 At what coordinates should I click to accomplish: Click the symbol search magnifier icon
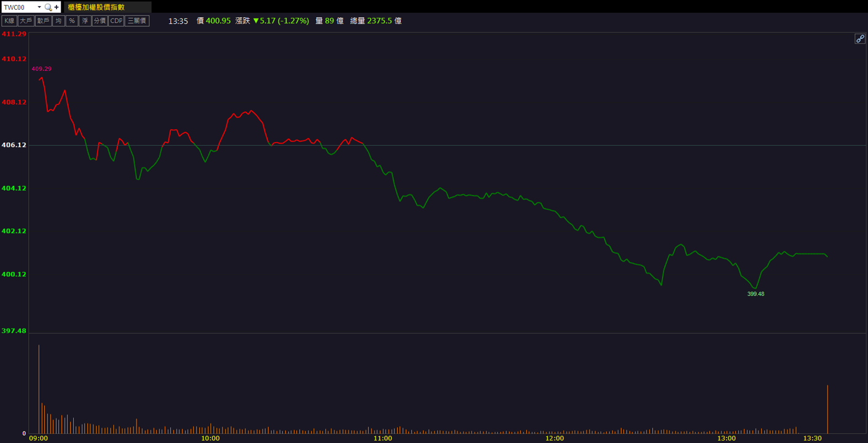tap(48, 7)
